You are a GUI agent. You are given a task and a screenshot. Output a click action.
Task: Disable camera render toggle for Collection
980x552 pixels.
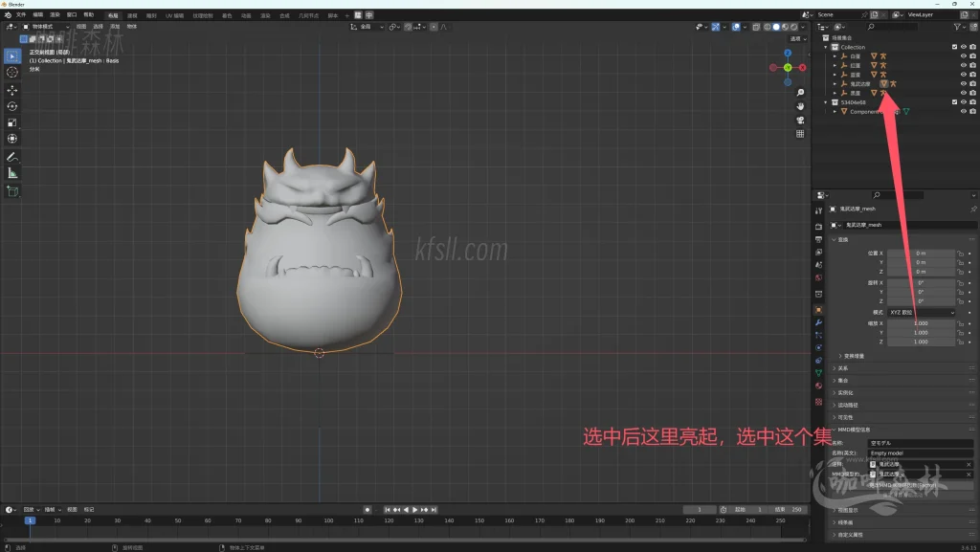(973, 47)
